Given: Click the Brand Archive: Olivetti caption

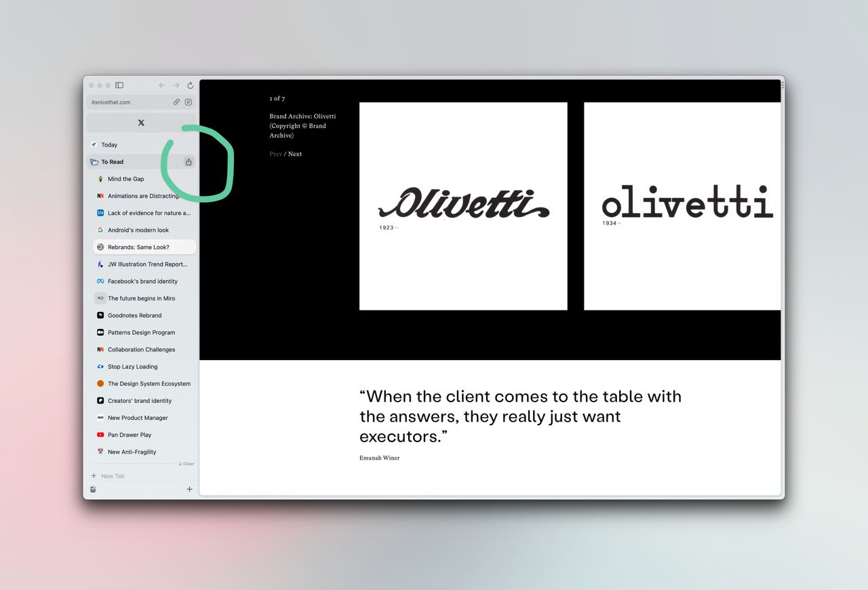Looking at the screenshot, I should coord(302,126).
